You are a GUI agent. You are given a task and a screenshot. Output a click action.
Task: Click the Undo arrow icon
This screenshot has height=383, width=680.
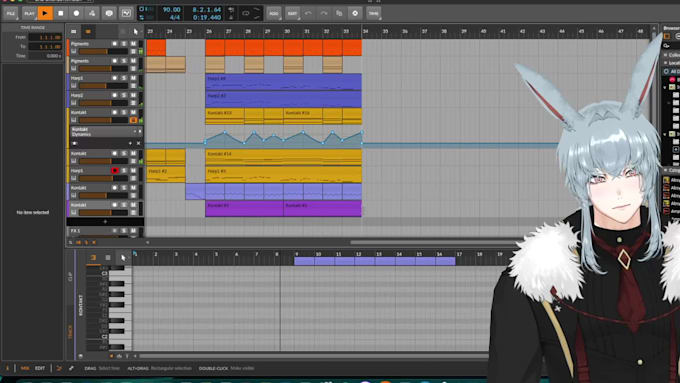tap(308, 13)
